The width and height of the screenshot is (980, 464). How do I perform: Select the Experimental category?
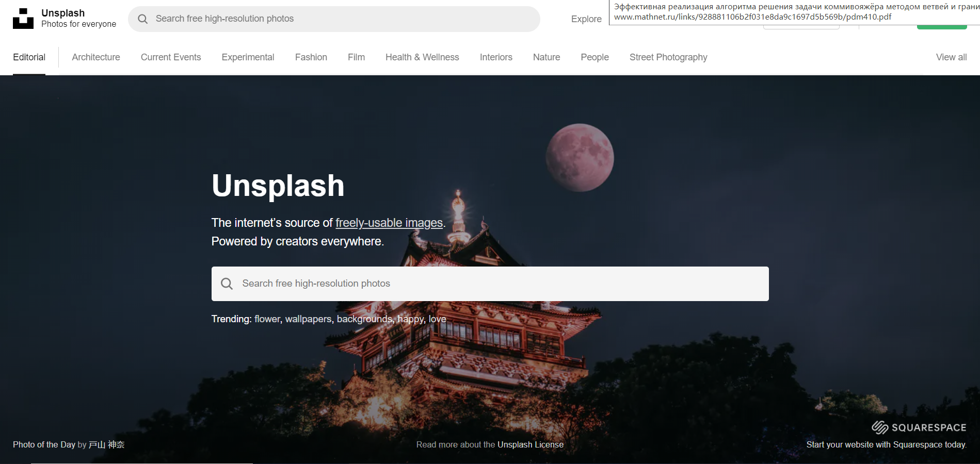click(248, 57)
